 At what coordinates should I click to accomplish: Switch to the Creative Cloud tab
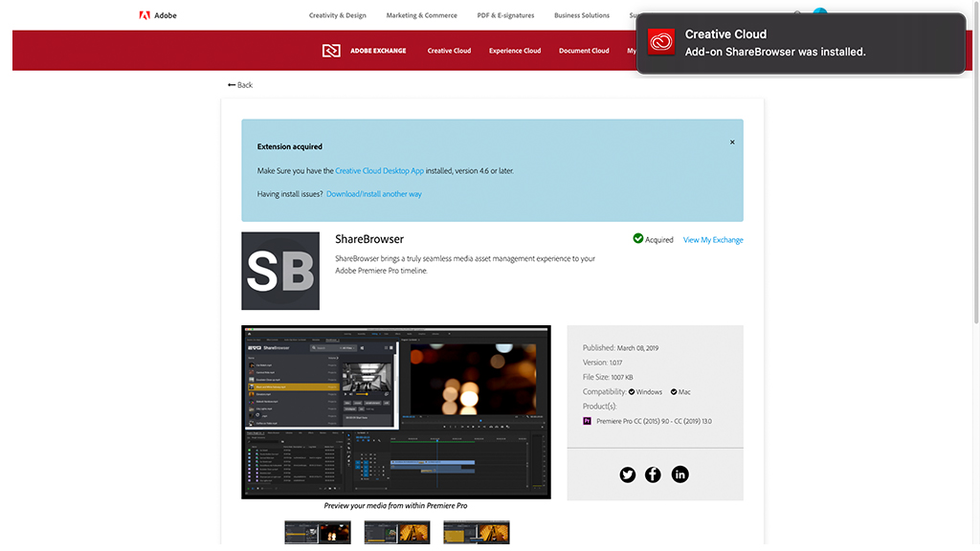click(x=449, y=51)
